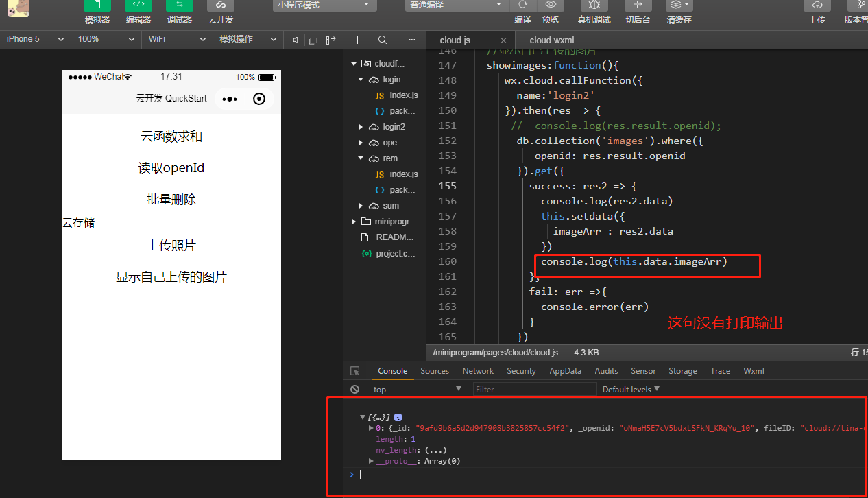Activate the inspect element picker icon
The width and height of the screenshot is (868, 498).
coord(354,371)
